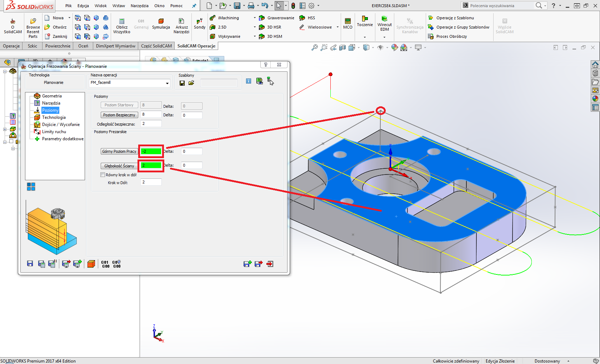The image size is (600, 364).
Task: Launch the Symulacja tool
Action: 161,23
